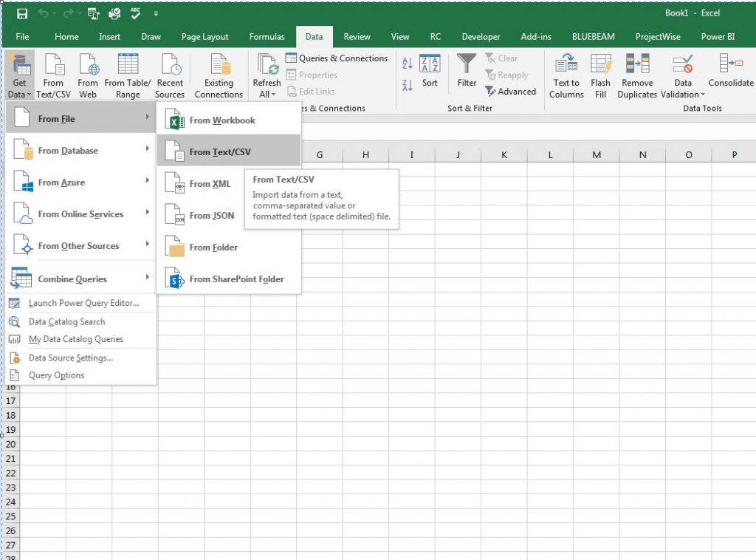Toggle the Filter funnel button

pyautogui.click(x=467, y=70)
